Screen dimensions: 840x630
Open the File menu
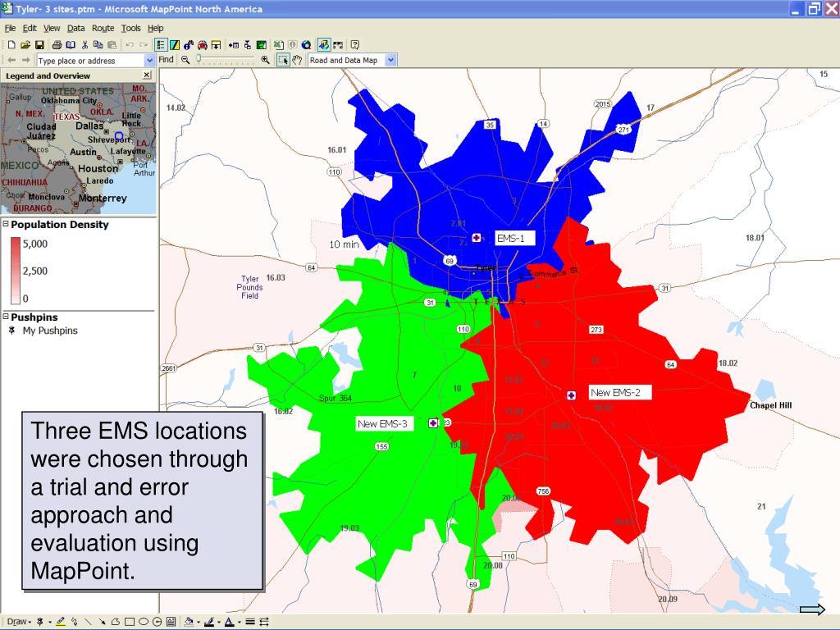click(x=10, y=28)
